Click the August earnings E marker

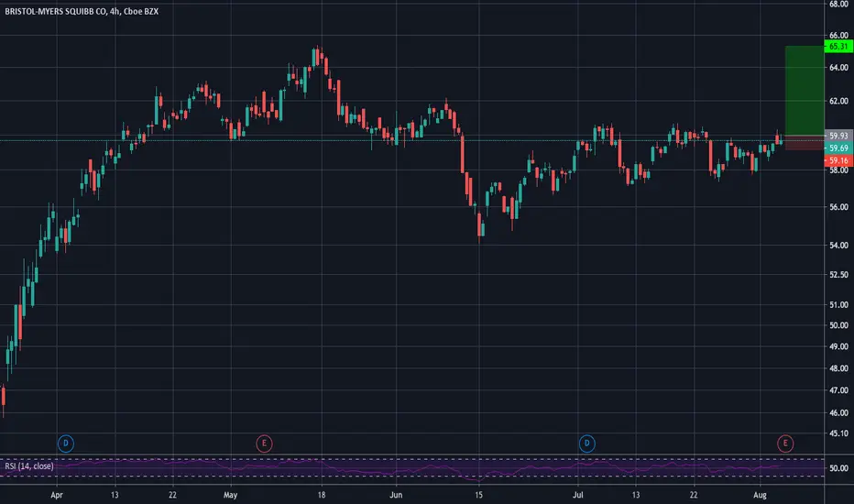tap(785, 444)
